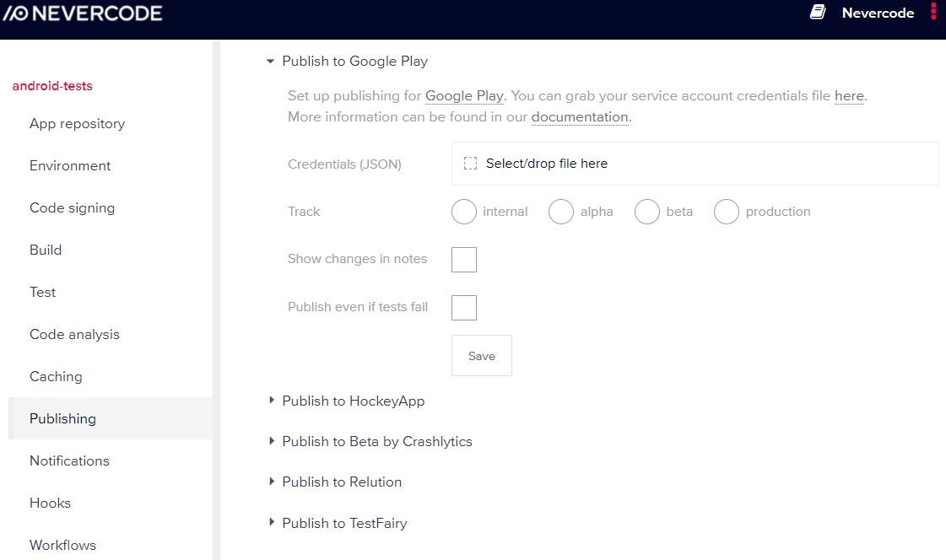Click the Track label
This screenshot has width=946, height=560.
click(x=304, y=212)
